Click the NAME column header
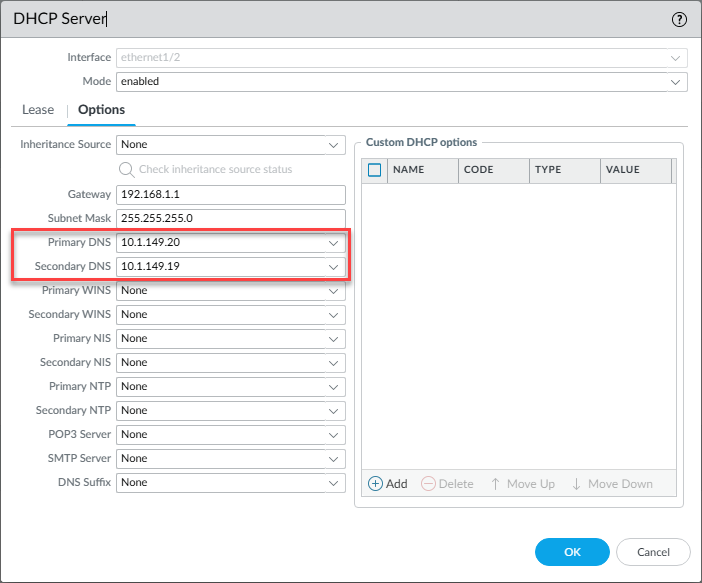This screenshot has width=702, height=583. (x=423, y=170)
